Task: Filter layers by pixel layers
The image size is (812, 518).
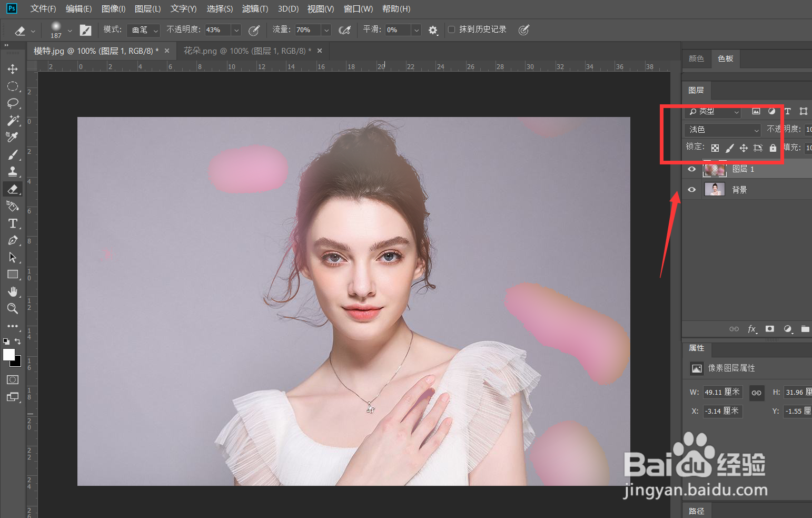Action: point(756,111)
